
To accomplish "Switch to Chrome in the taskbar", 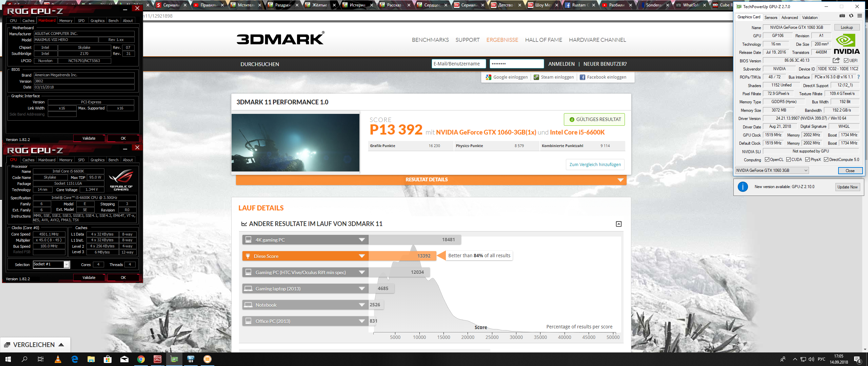I will 141,359.
